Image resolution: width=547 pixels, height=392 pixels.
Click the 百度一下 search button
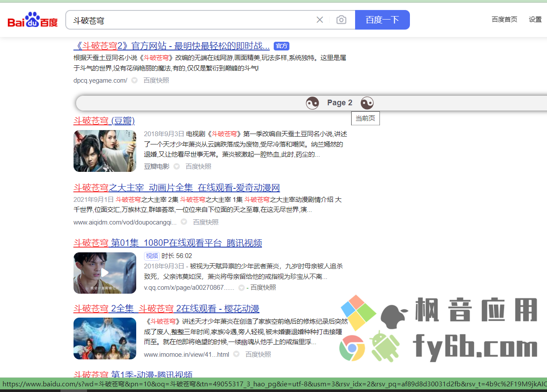click(x=383, y=20)
